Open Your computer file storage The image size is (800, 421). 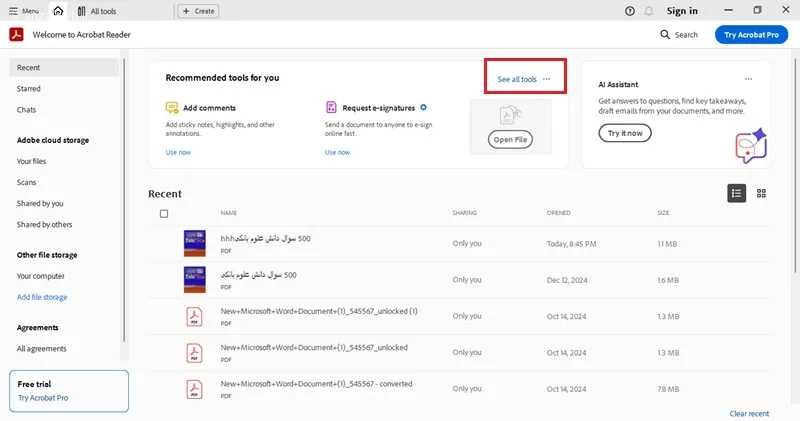point(41,276)
